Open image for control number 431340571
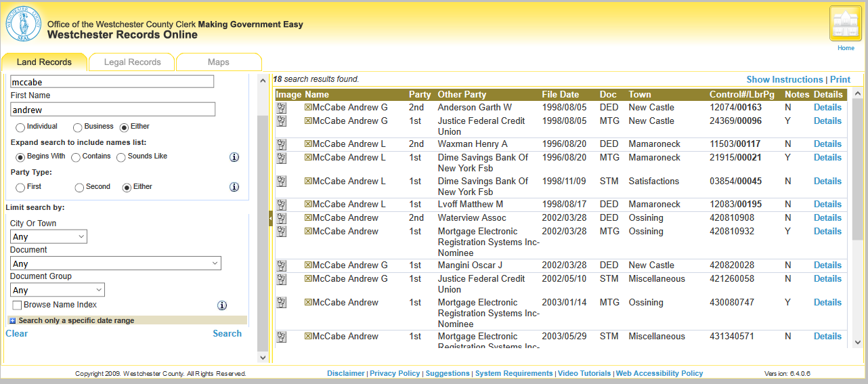 [282, 337]
